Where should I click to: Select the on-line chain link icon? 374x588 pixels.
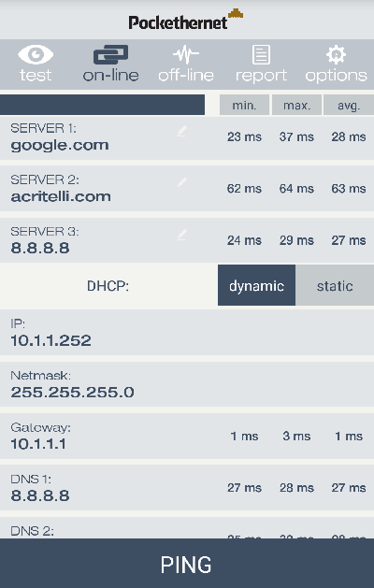click(x=110, y=55)
